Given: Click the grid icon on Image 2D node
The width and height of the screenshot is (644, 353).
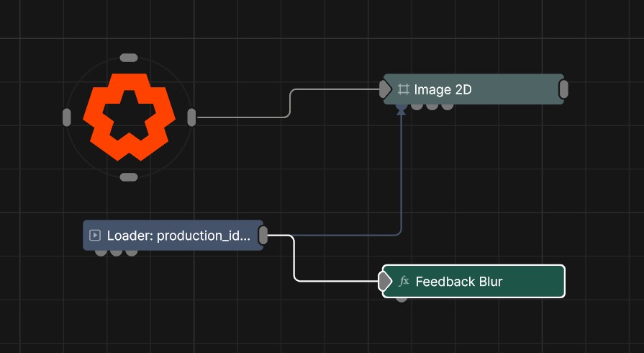Looking at the screenshot, I should (x=404, y=89).
